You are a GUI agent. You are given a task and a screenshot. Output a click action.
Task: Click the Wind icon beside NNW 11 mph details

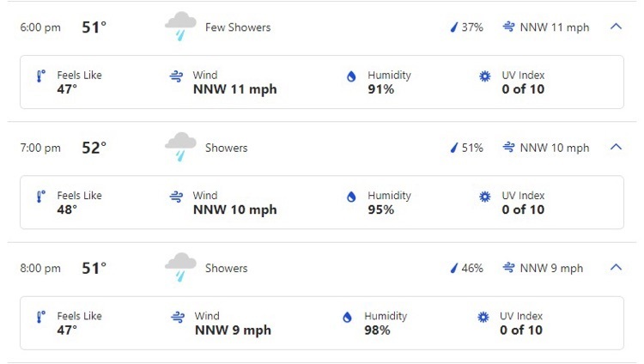click(176, 76)
